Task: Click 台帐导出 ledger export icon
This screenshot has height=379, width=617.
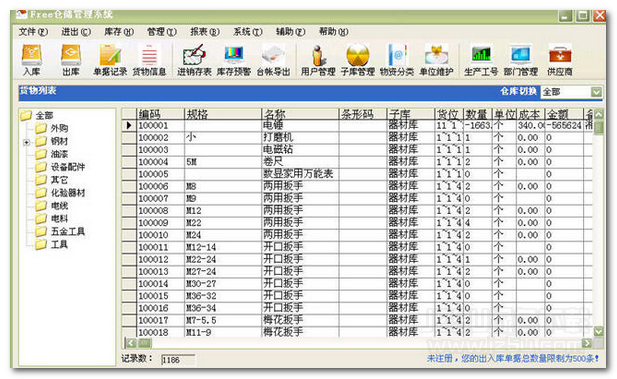Action: point(273,60)
